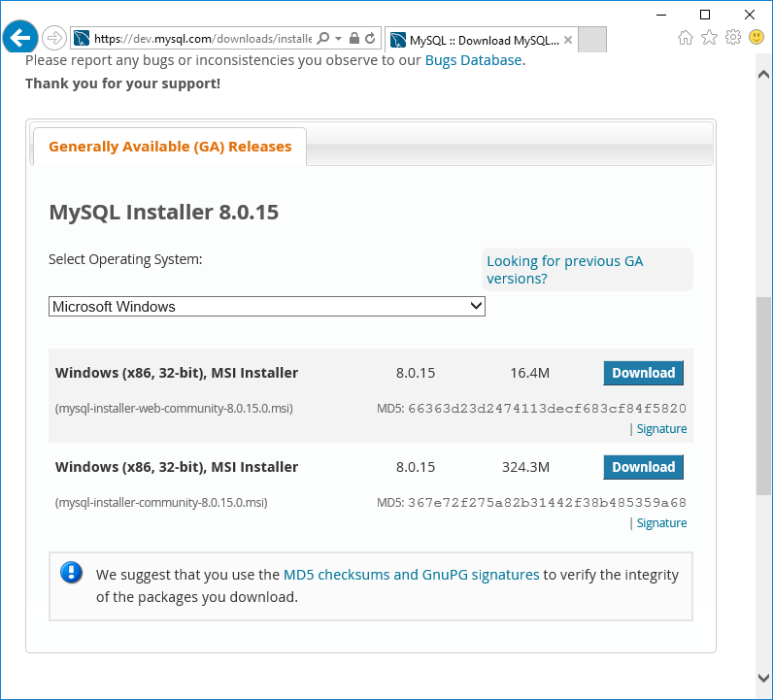Refresh the page
Image resolution: width=773 pixels, height=700 pixels.
[370, 38]
